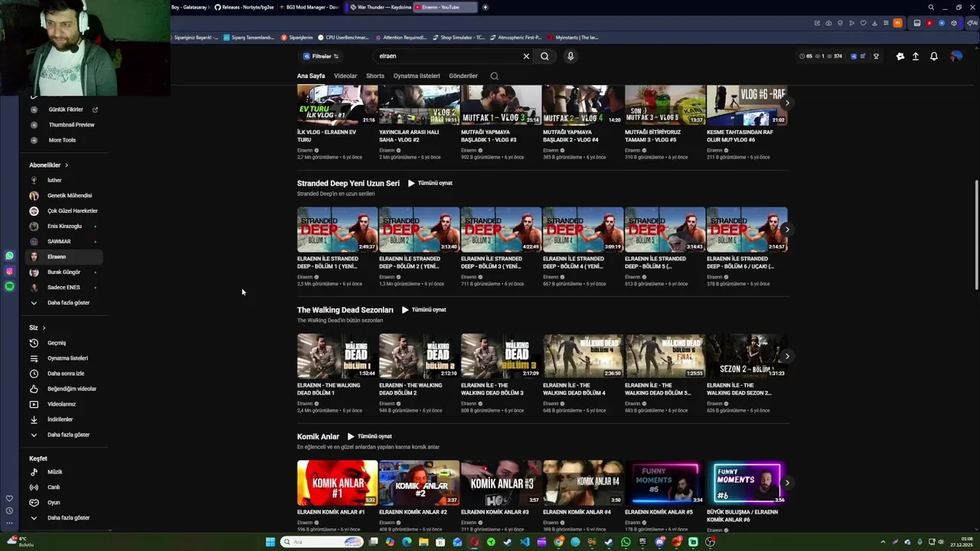Image resolution: width=980 pixels, height=551 pixels.
Task: Open the Filtreler dropdown
Action: pyautogui.click(x=321, y=56)
